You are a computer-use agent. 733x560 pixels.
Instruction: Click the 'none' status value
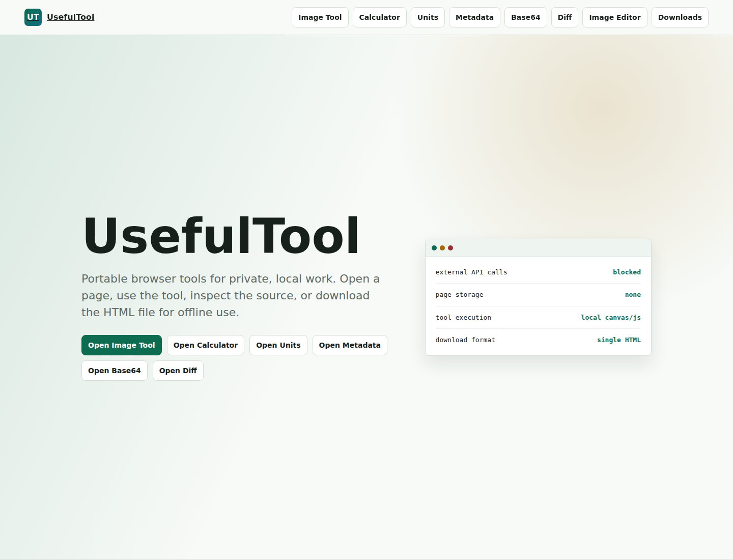pos(633,295)
